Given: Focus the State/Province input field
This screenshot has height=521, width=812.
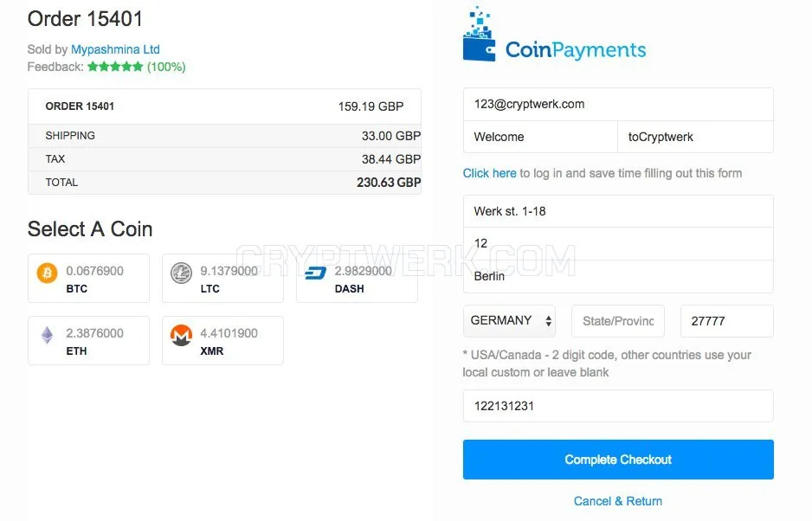Looking at the screenshot, I should coord(618,321).
